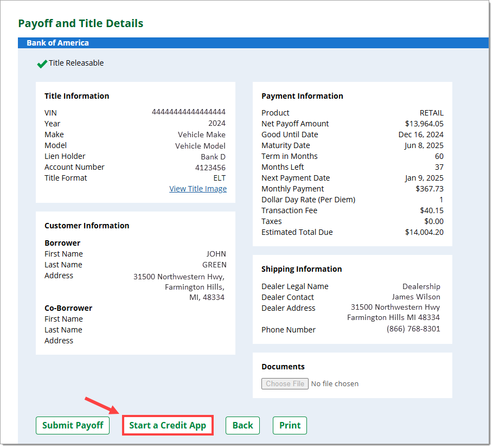This screenshot has width=493, height=448.
Task: Click borrower last name GREEN
Action: tap(214, 265)
